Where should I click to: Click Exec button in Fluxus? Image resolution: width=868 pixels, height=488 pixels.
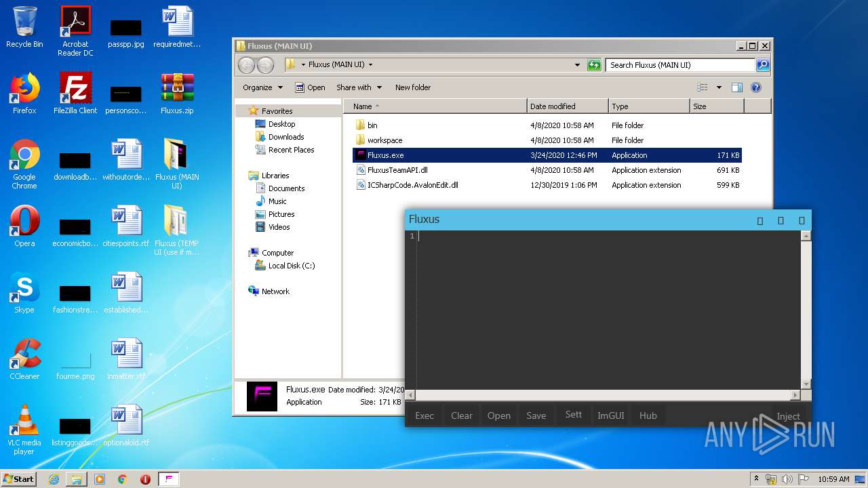(425, 415)
